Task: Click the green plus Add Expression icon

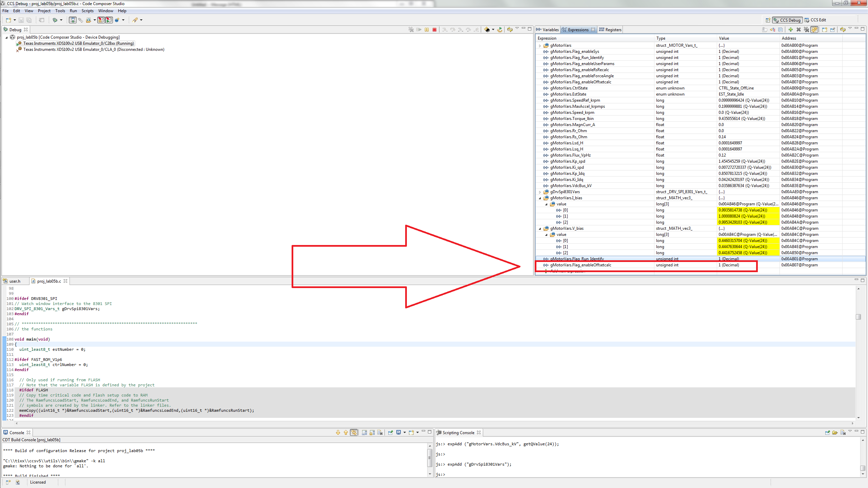Action: pyautogui.click(x=790, y=30)
